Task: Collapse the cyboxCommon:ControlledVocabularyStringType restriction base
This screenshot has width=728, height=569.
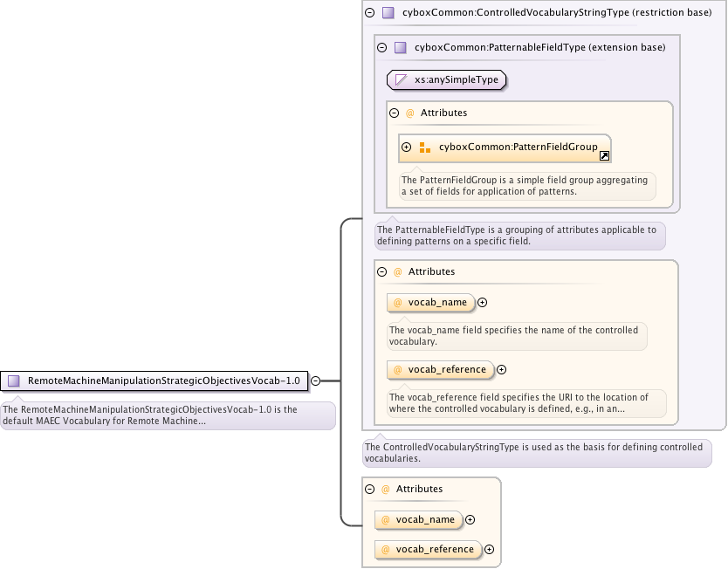Action: click(370, 13)
